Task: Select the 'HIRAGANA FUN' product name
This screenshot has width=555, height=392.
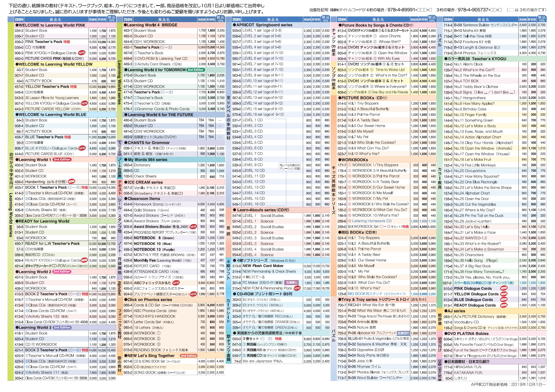Action: coord(467,367)
